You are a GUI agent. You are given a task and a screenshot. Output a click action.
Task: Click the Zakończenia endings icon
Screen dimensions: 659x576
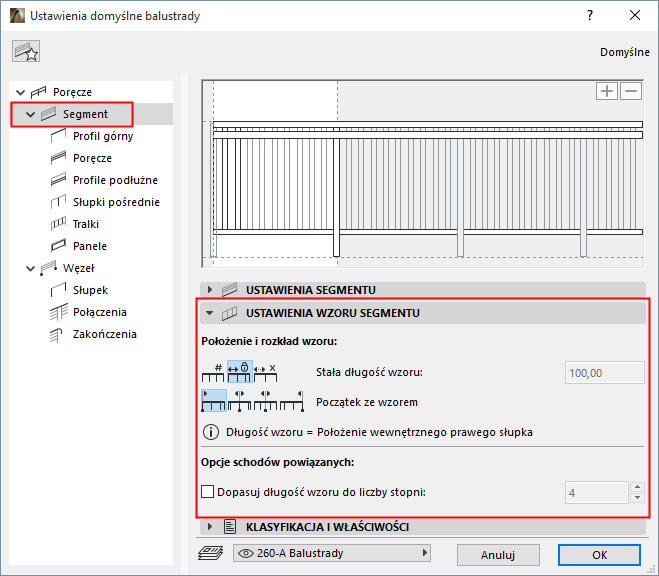click(56, 334)
